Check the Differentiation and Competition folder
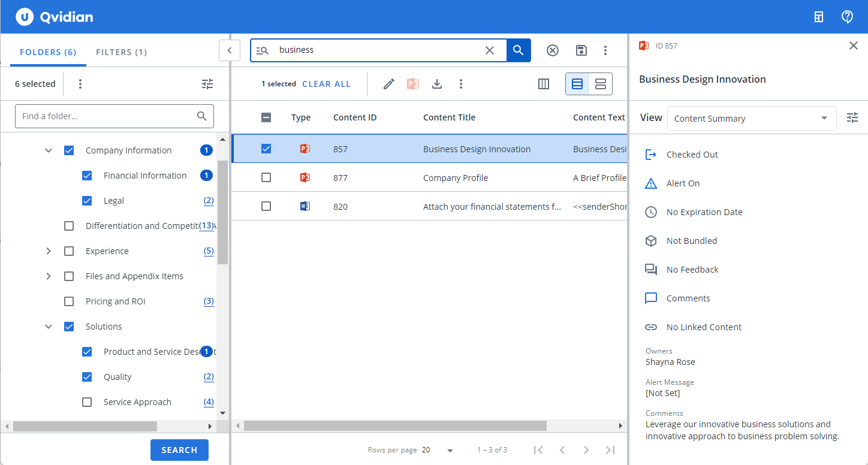The width and height of the screenshot is (868, 465). (69, 226)
